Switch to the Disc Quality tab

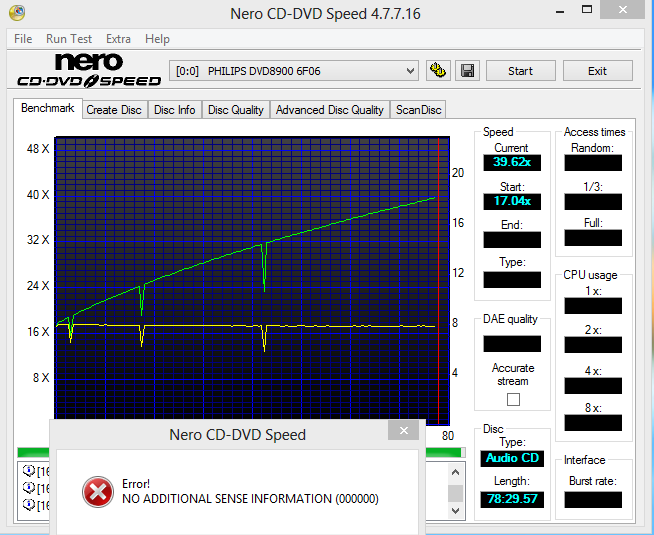(236, 110)
